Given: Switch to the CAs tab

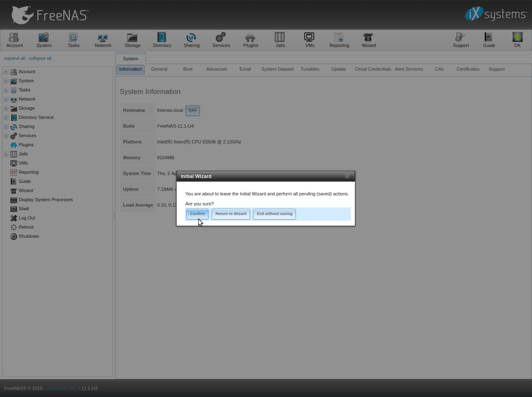Looking at the screenshot, I should pyautogui.click(x=439, y=69).
